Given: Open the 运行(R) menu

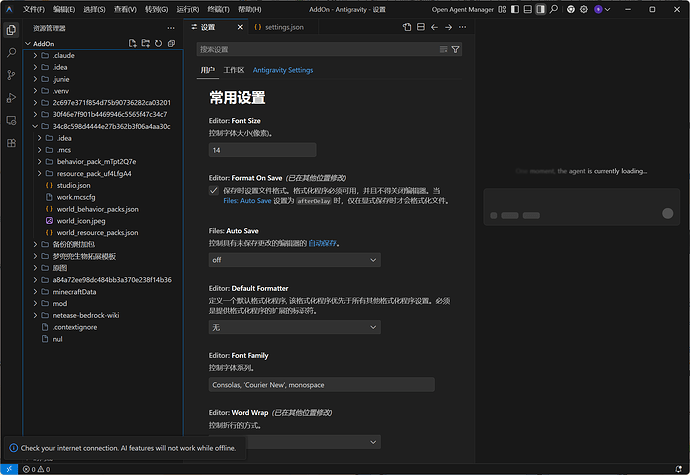Looking at the screenshot, I should point(188,9).
